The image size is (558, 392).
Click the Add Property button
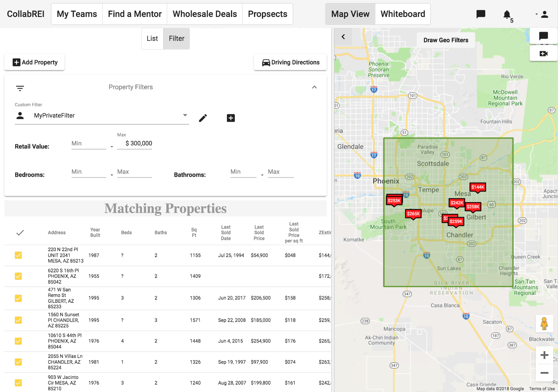35,62
